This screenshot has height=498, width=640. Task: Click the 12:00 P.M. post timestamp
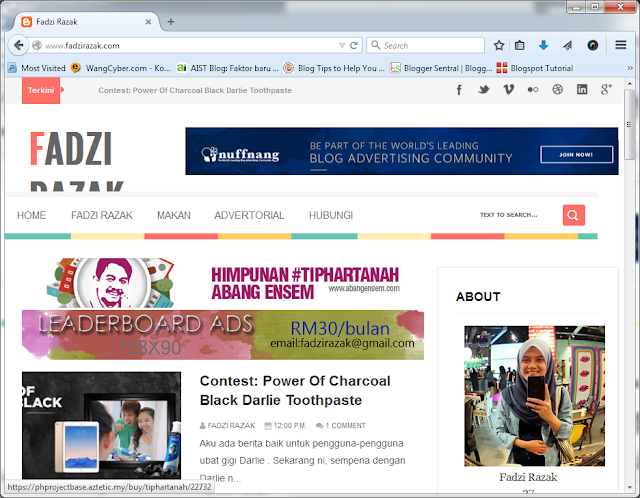tap(289, 426)
